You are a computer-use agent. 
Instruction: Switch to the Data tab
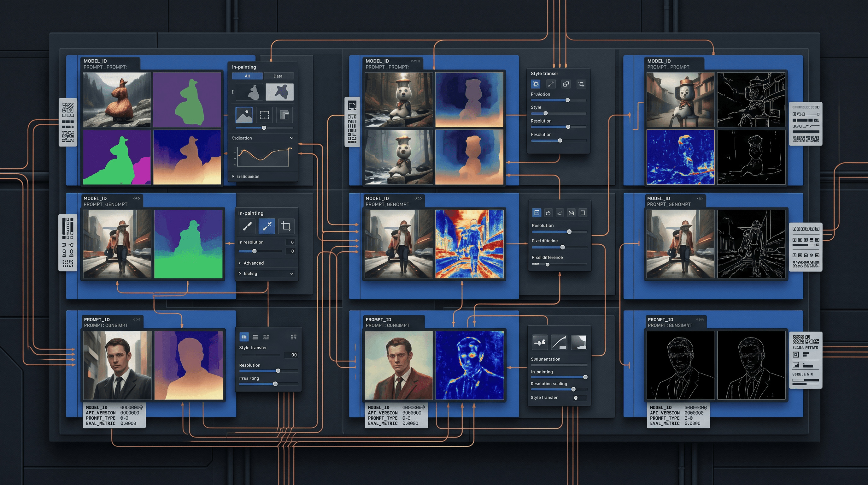[278, 76]
